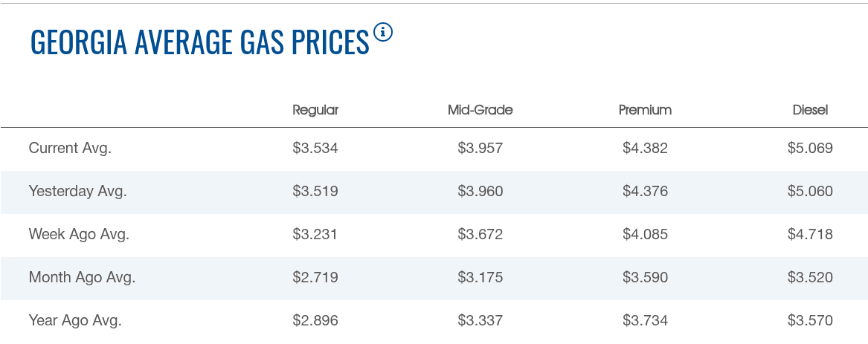Click yesterday's mid-grade price $3.960
The height and width of the screenshot is (344, 868).
coord(480,191)
